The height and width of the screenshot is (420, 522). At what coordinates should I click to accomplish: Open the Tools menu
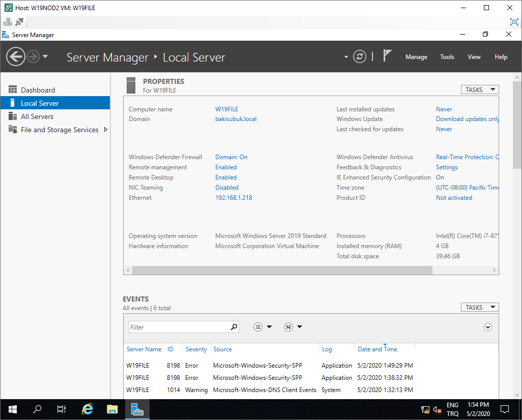point(447,57)
